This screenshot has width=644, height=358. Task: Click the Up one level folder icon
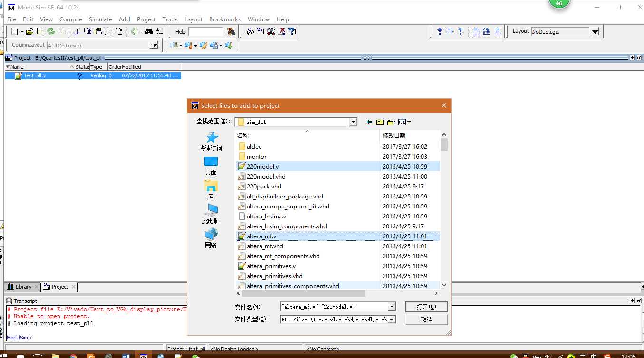click(x=380, y=122)
